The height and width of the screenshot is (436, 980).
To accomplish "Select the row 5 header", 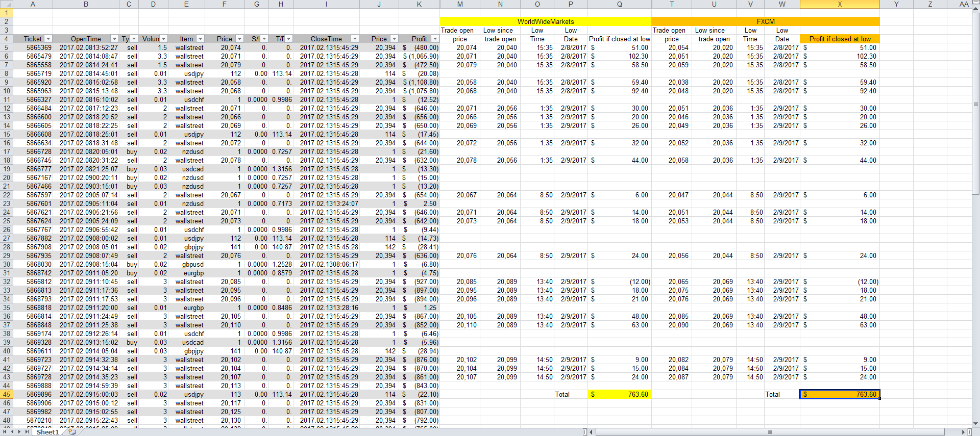I will [x=6, y=47].
